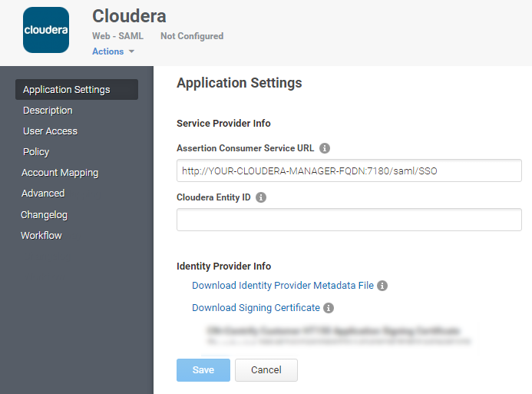Click the Download Signing Certificate link
532x394 pixels.
point(256,308)
